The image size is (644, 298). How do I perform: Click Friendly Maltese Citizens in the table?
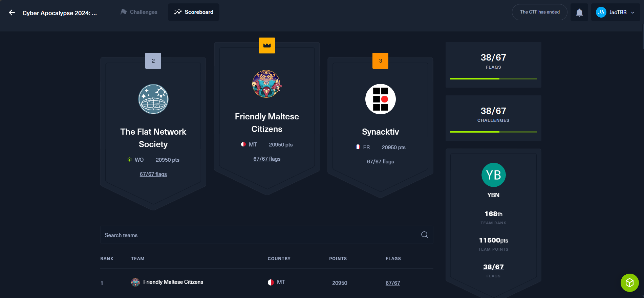[x=173, y=282]
